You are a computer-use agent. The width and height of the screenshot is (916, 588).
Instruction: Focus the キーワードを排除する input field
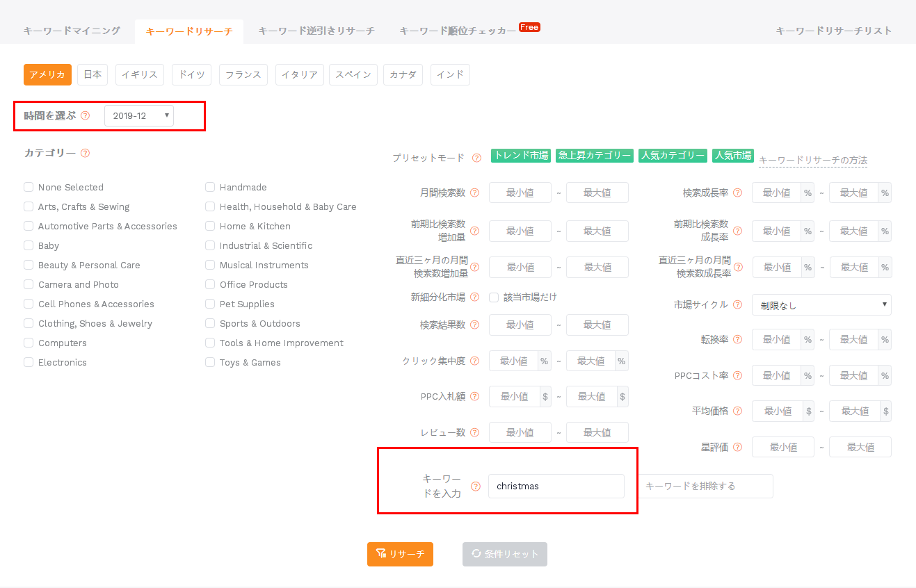pyautogui.click(x=706, y=486)
